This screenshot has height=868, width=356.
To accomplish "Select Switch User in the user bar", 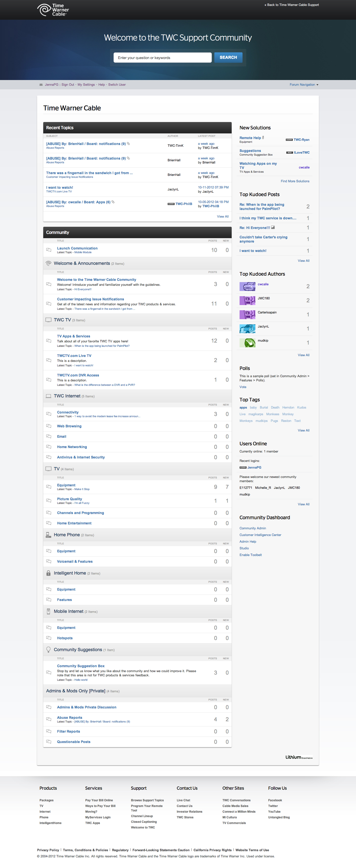I will click(117, 85).
